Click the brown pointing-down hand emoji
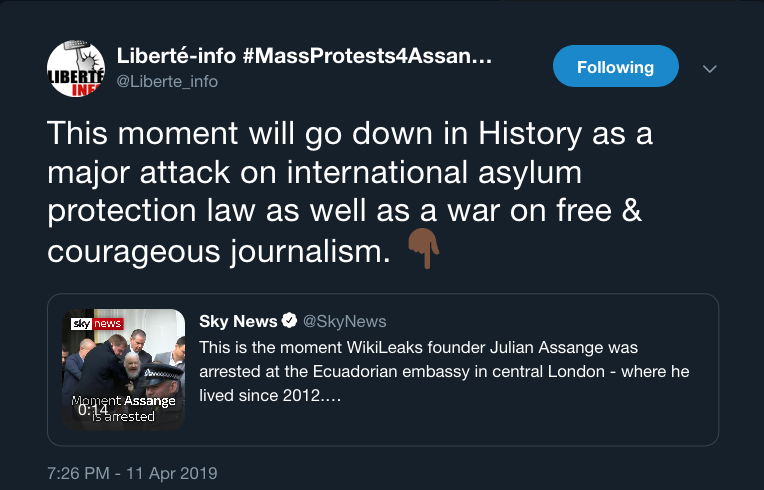 (x=424, y=245)
